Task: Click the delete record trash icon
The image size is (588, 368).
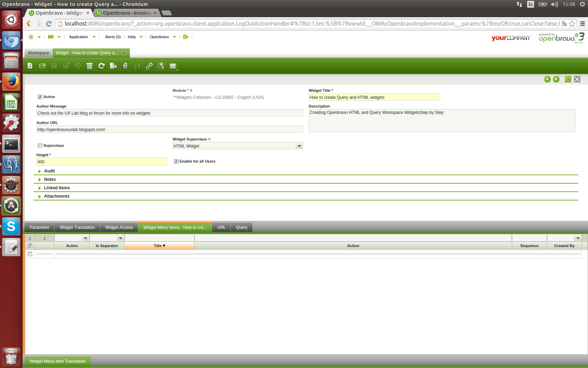Action: pos(90,66)
